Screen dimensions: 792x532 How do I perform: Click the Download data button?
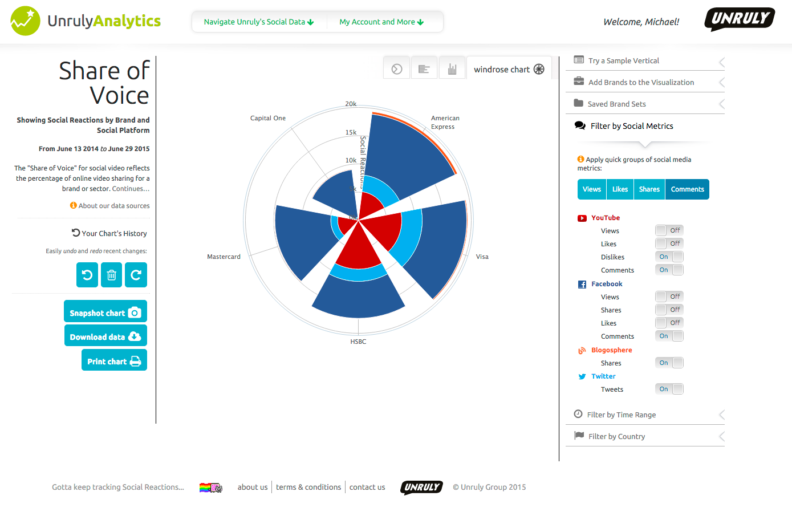(105, 336)
